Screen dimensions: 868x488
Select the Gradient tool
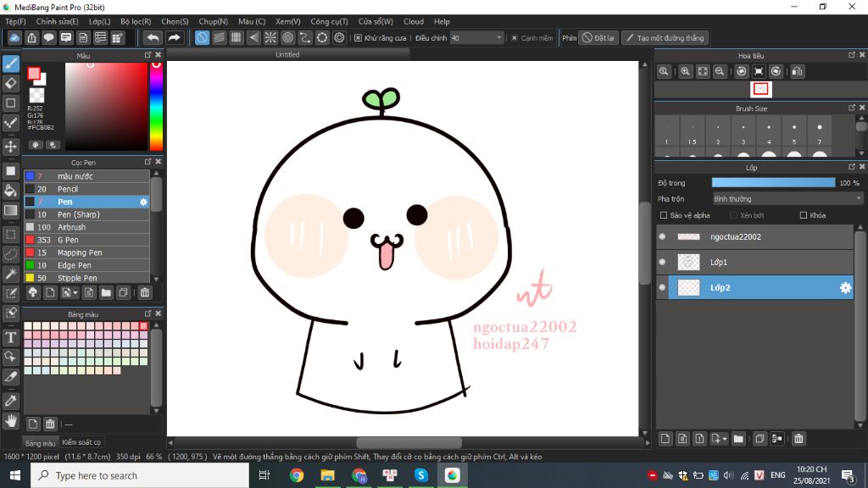(x=10, y=210)
